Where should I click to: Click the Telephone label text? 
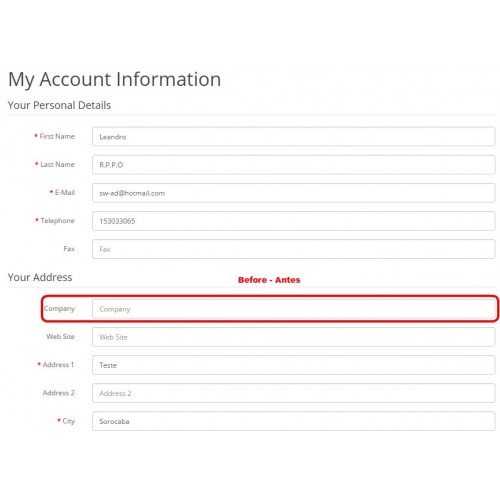pyautogui.click(x=57, y=221)
